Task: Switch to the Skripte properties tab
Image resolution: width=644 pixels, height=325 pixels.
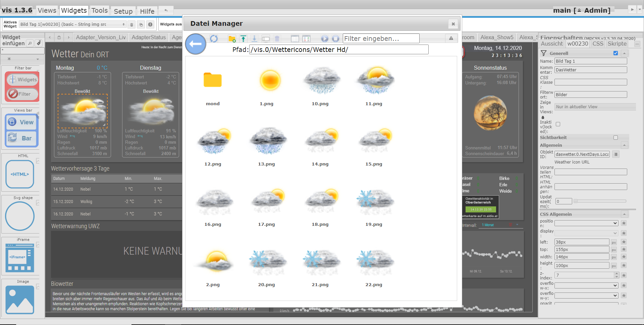Action: 617,44
